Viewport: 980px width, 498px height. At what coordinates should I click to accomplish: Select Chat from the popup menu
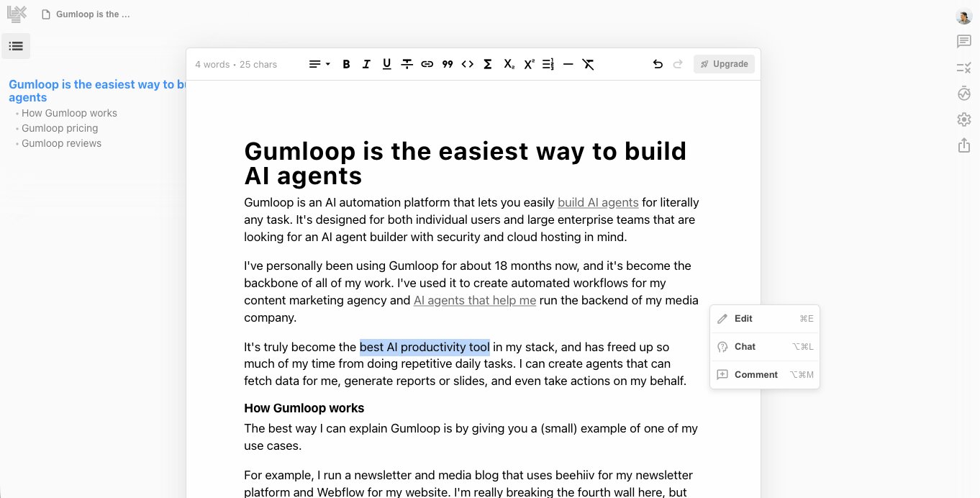(765, 347)
